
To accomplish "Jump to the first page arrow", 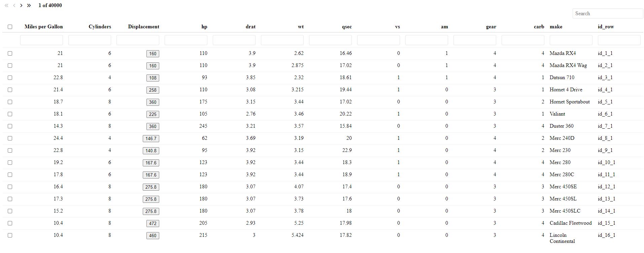I will pyautogui.click(x=6, y=5).
